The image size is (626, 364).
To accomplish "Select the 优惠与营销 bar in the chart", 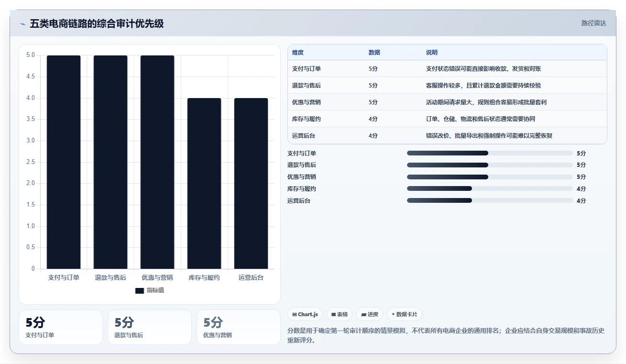I will tap(157, 162).
